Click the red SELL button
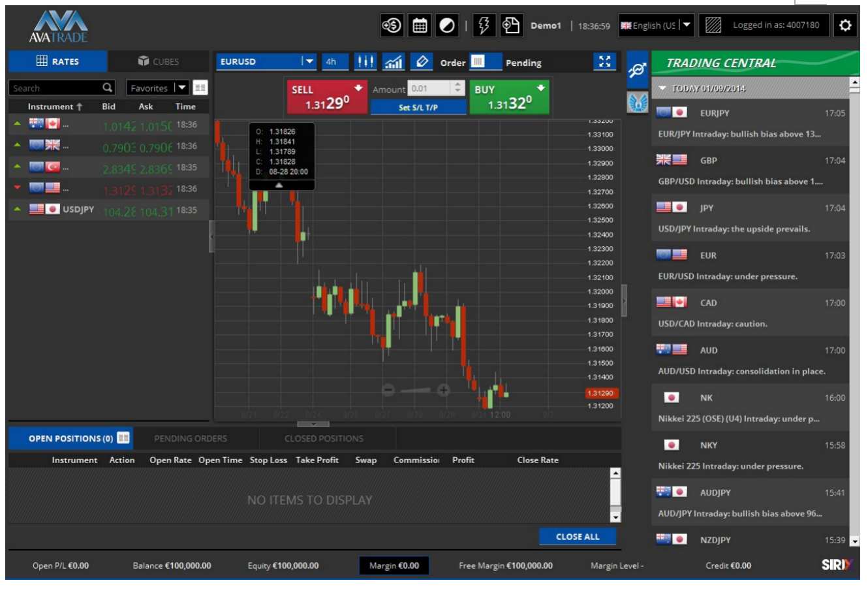This screenshot has height=589, width=868. (x=327, y=97)
